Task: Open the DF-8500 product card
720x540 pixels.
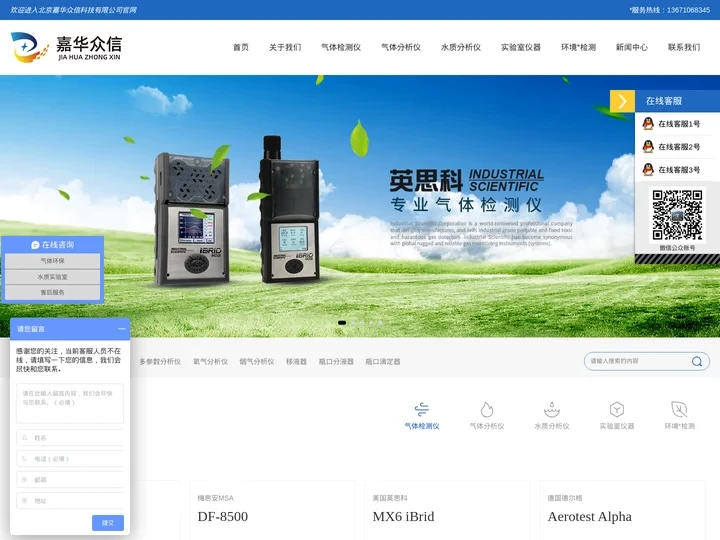Action: point(272,510)
